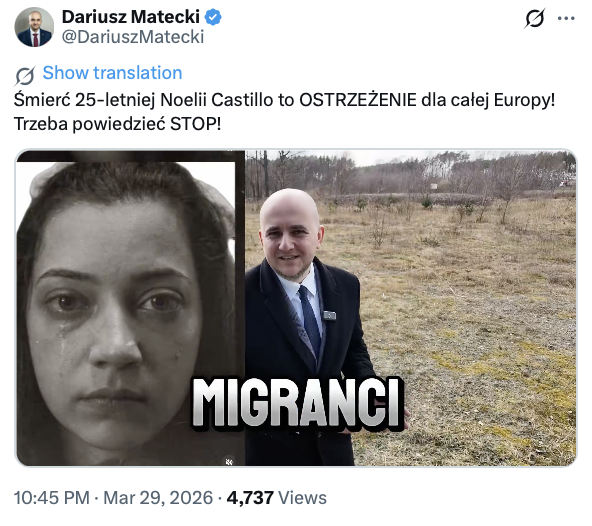This screenshot has height=526, width=592.
Task: Click the word OSTRZEŻENIE in the tweet
Action: tap(358, 100)
